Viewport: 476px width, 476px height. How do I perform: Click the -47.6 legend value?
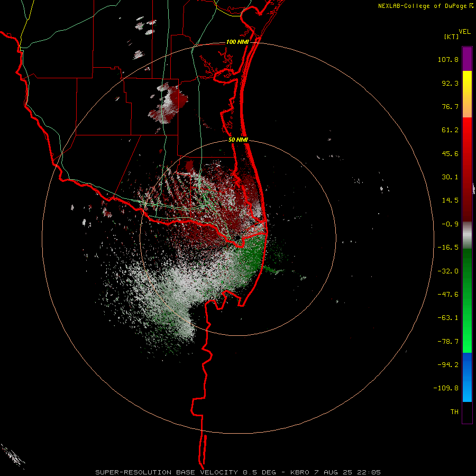click(448, 295)
